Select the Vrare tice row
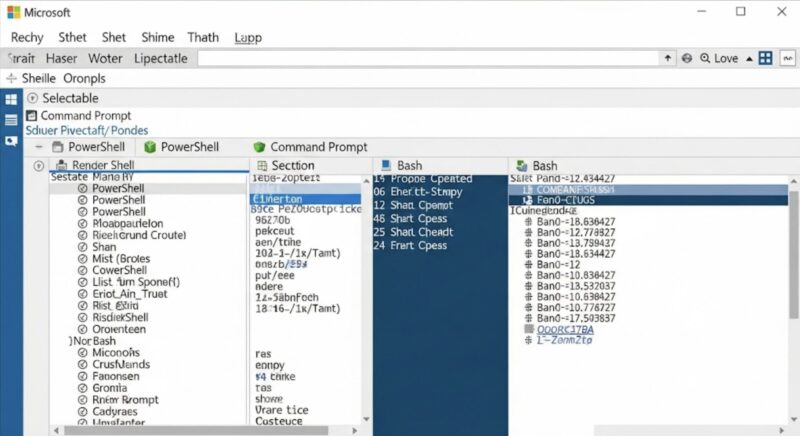Screen dimensions: 800x436 pyautogui.click(x=282, y=410)
